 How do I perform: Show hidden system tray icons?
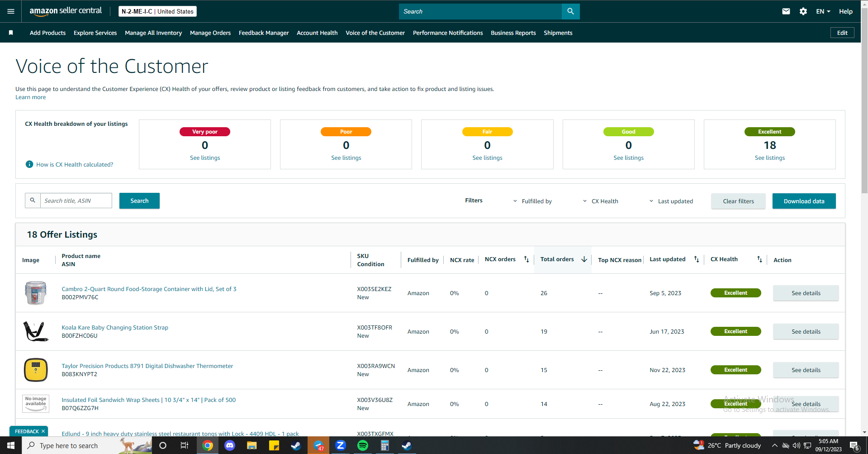(x=774, y=445)
